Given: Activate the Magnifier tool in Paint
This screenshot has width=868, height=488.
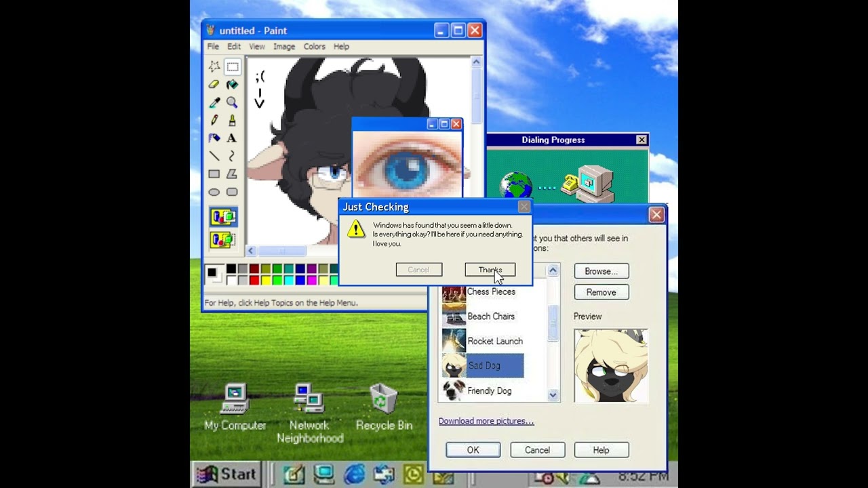Looking at the screenshot, I should click(x=232, y=102).
